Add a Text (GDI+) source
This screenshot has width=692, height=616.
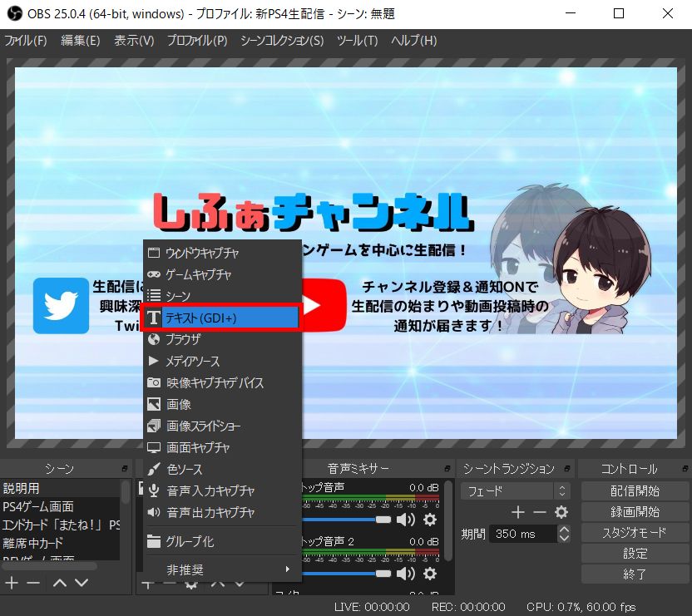tap(221, 318)
